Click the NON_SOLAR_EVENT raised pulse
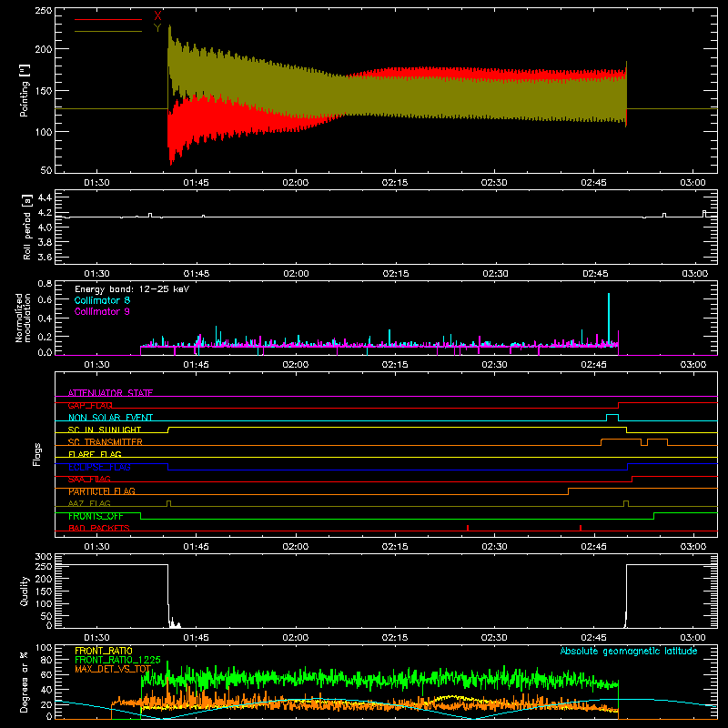This screenshot has height=728, width=728. click(612, 416)
